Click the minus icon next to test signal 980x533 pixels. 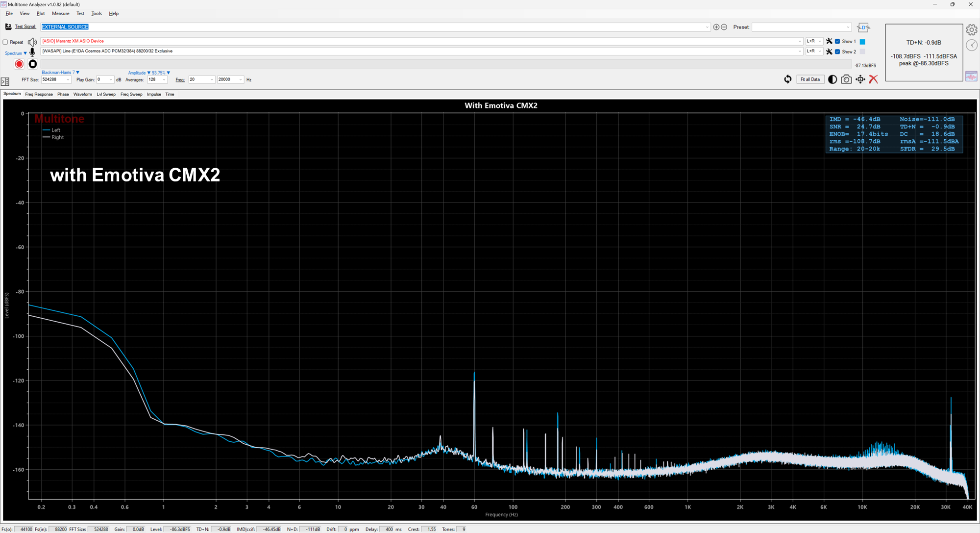(x=724, y=27)
